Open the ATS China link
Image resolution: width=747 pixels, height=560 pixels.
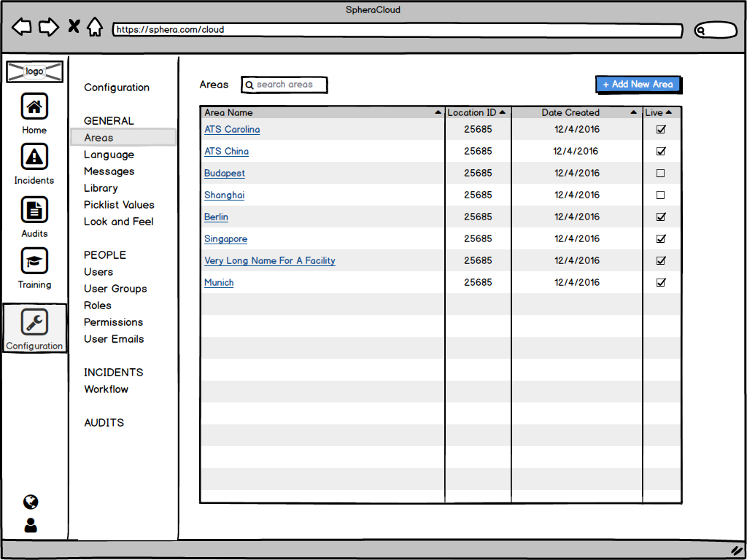click(x=226, y=152)
